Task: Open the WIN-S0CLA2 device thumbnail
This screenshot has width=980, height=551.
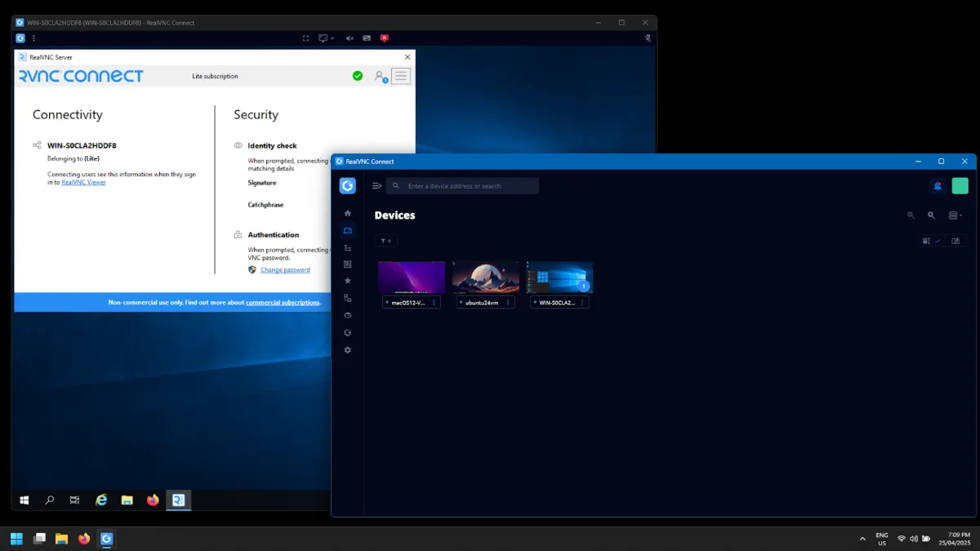Action: point(559,278)
